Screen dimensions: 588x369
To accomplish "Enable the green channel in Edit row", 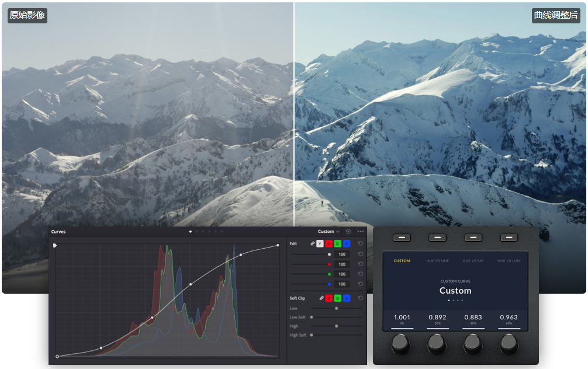I will pyautogui.click(x=338, y=243).
